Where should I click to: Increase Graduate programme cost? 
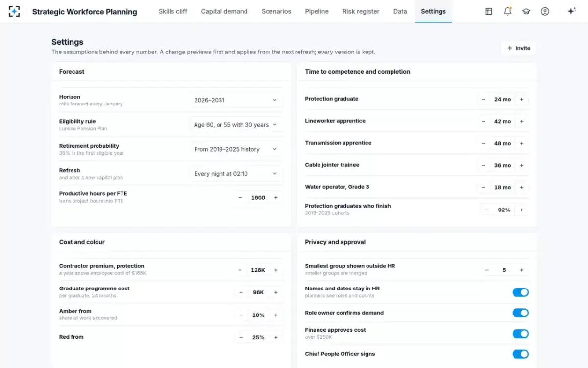tap(276, 292)
